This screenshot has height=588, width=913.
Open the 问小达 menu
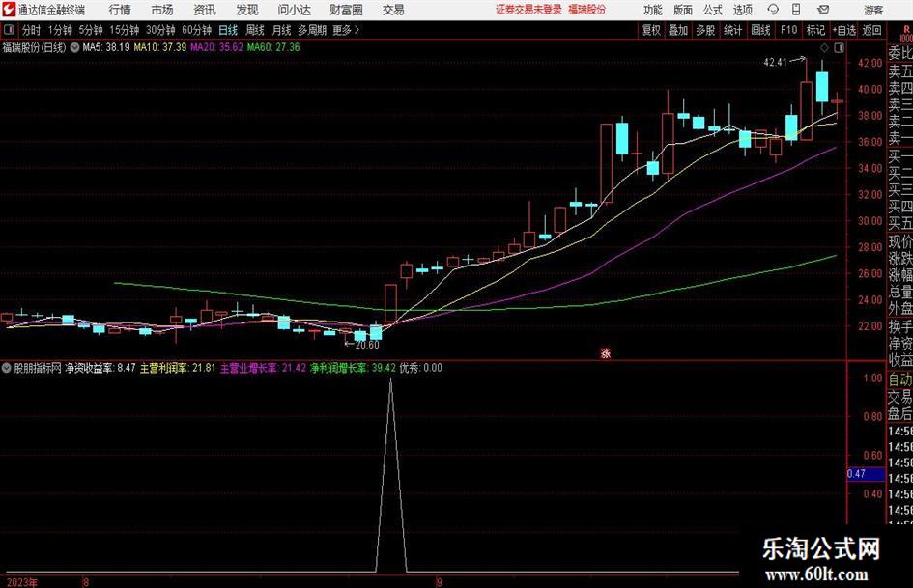click(x=295, y=10)
